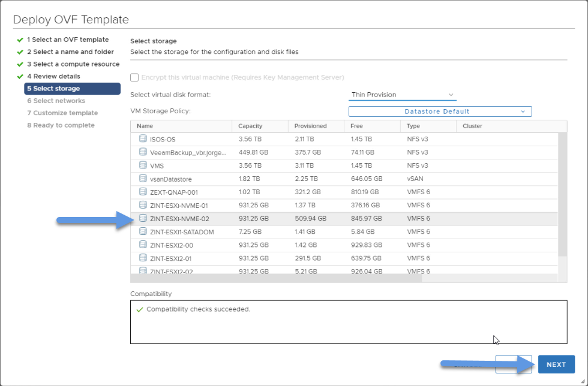
Task: Expand the Datastore Default storage policy dropdown
Action: pos(440,111)
